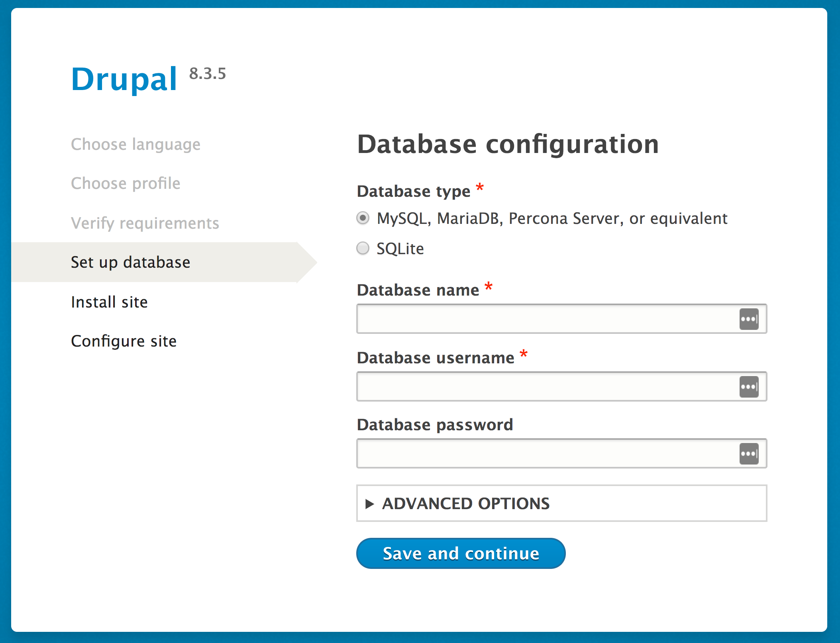Open password manager icon in Database username field
The image size is (840, 643).
(749, 387)
